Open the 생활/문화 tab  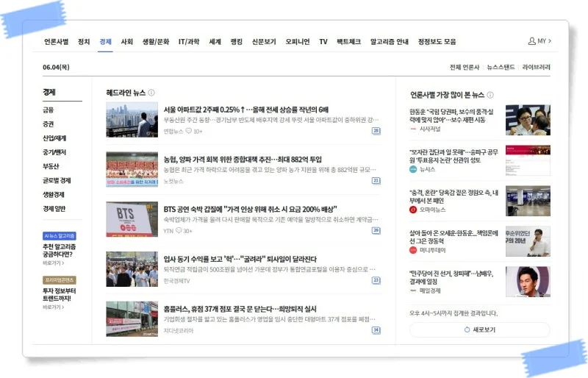click(156, 42)
